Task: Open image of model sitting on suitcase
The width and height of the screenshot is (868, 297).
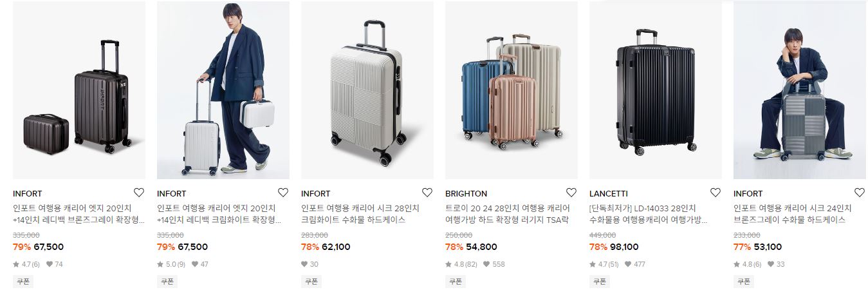Action: coord(800,90)
